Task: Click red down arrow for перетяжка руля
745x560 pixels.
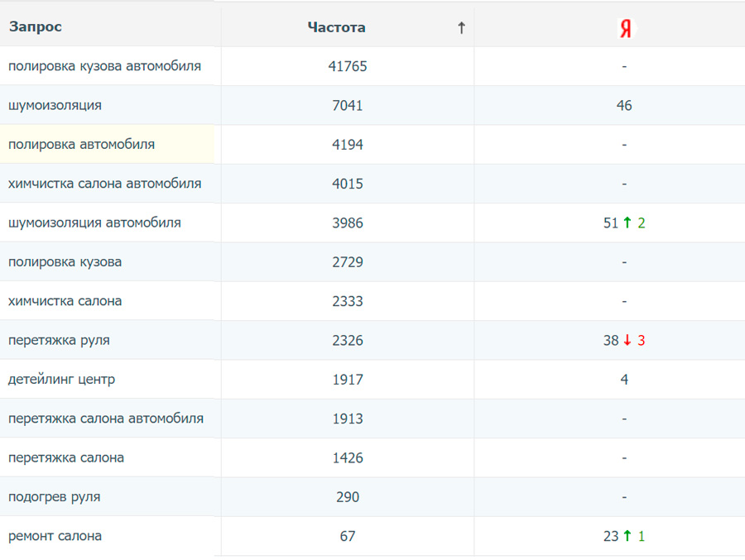Action: point(627,340)
